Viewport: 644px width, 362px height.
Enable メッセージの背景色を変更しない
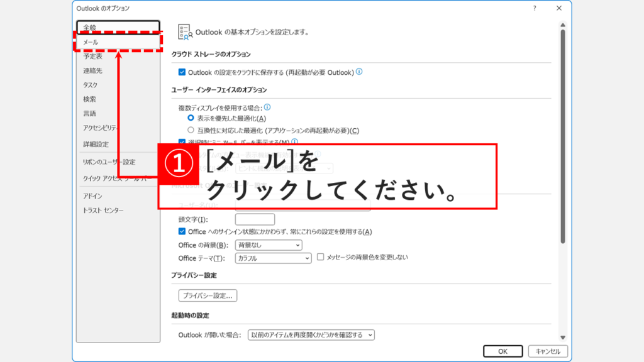coord(319,258)
